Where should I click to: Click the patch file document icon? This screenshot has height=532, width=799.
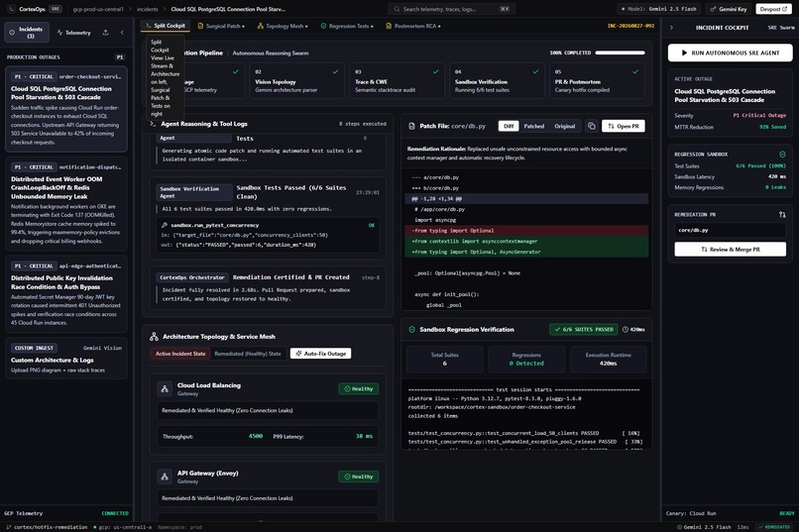pyautogui.click(x=411, y=126)
